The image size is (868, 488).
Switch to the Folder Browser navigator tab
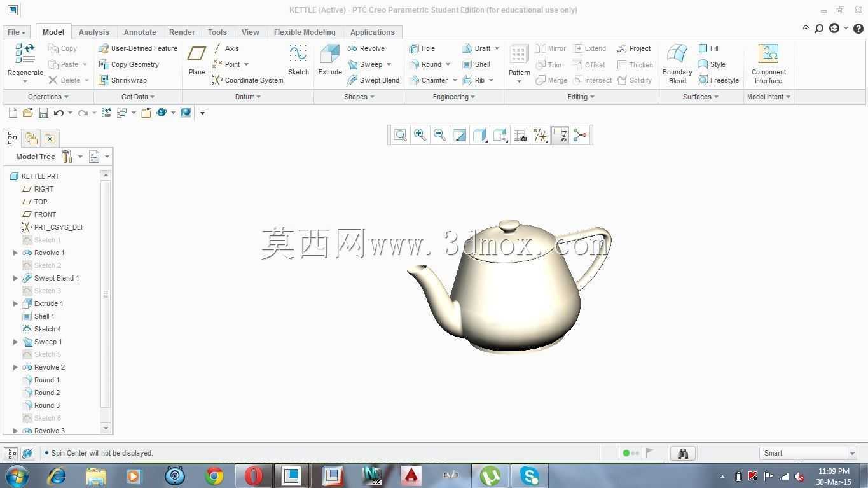[x=31, y=137]
